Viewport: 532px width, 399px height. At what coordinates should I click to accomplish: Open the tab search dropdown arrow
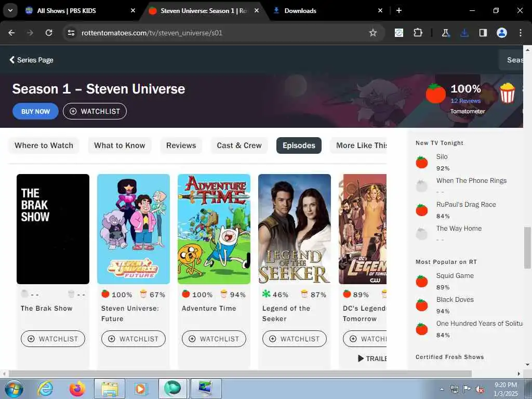tap(10, 10)
